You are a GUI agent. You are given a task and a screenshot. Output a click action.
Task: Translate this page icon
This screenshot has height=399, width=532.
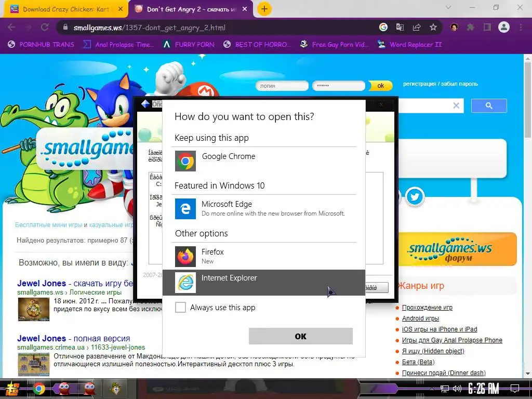[x=400, y=27]
